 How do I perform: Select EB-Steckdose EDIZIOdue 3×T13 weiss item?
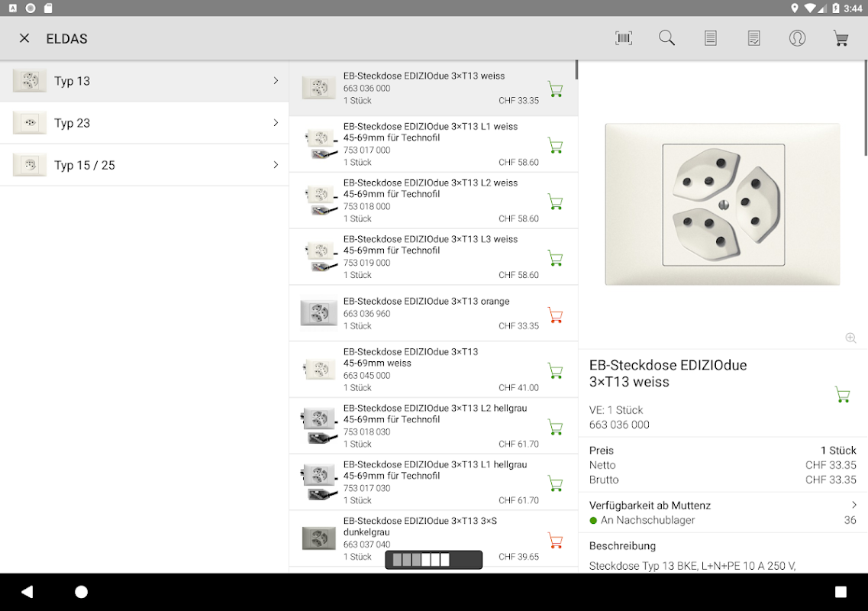[434, 88]
